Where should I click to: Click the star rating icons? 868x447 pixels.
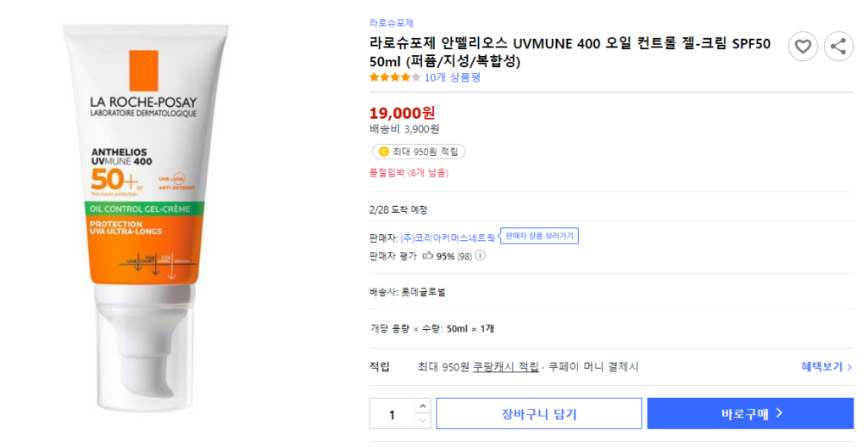coord(394,77)
